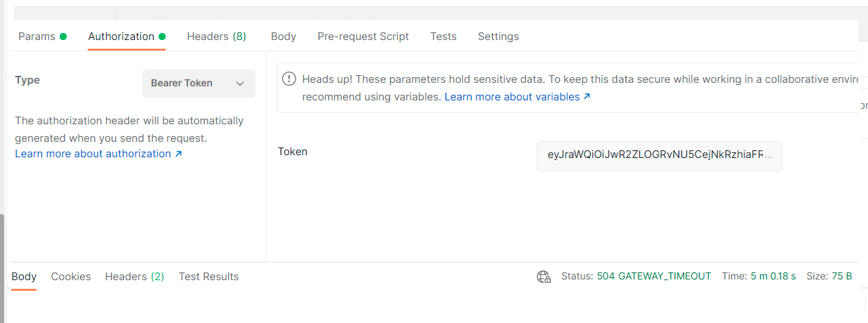View the response Cookies tab
The width and height of the screenshot is (868, 323).
pos(71,277)
